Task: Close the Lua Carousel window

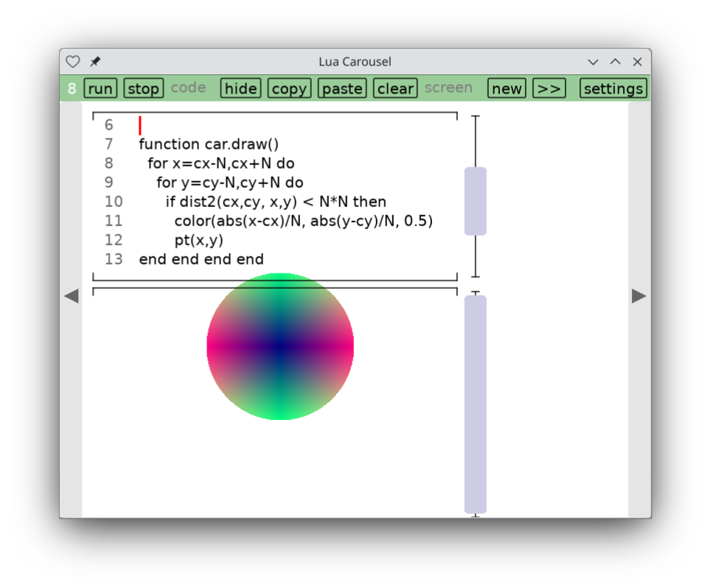Action: pyautogui.click(x=638, y=62)
